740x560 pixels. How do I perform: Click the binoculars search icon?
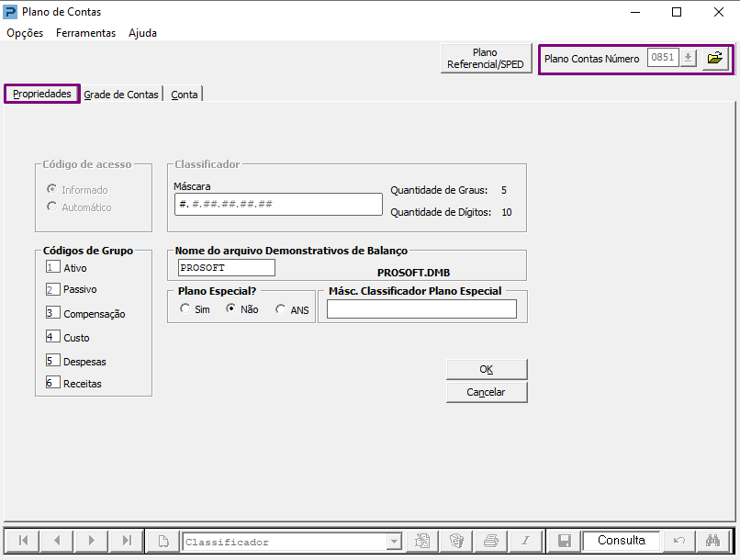pos(712,541)
